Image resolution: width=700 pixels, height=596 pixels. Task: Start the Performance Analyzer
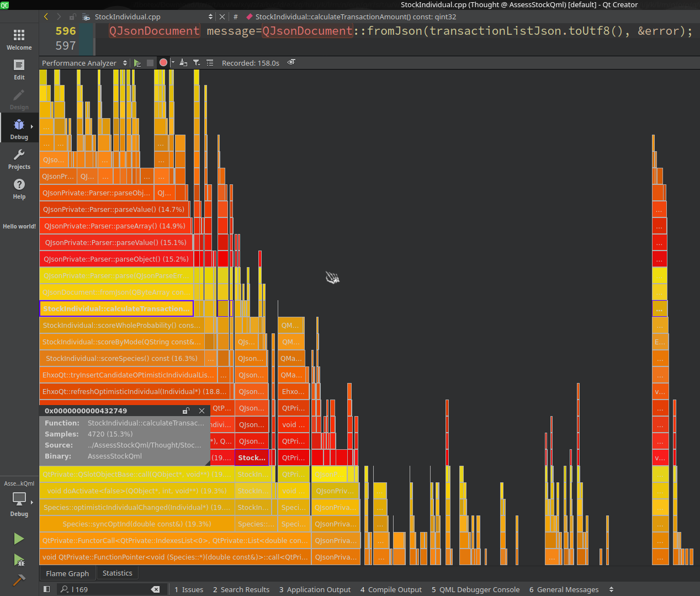coord(137,63)
